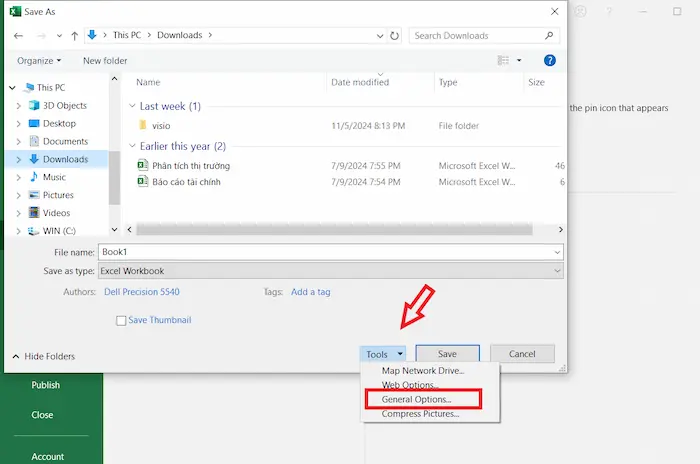The height and width of the screenshot is (464, 700).
Task: Cancel the Save As dialog
Action: [522, 354]
